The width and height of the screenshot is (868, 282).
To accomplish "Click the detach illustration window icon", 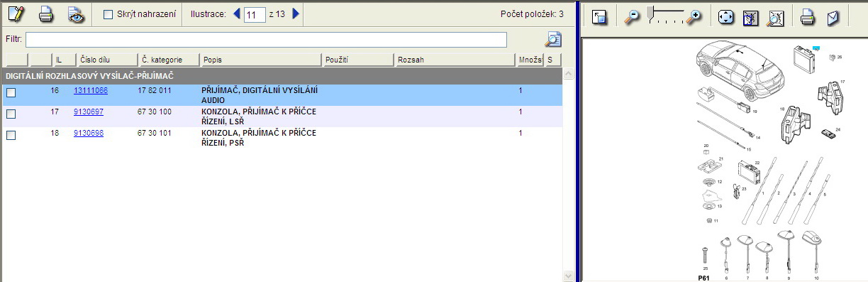I will 599,16.
